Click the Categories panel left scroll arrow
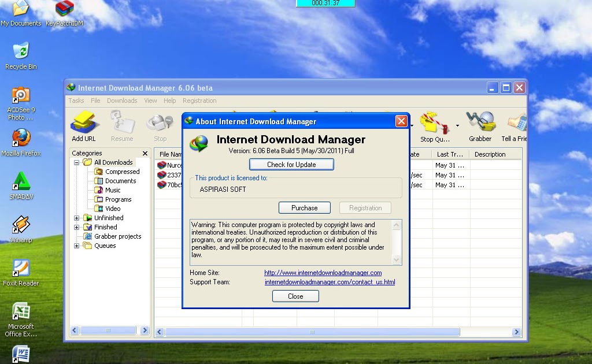 coord(75,330)
